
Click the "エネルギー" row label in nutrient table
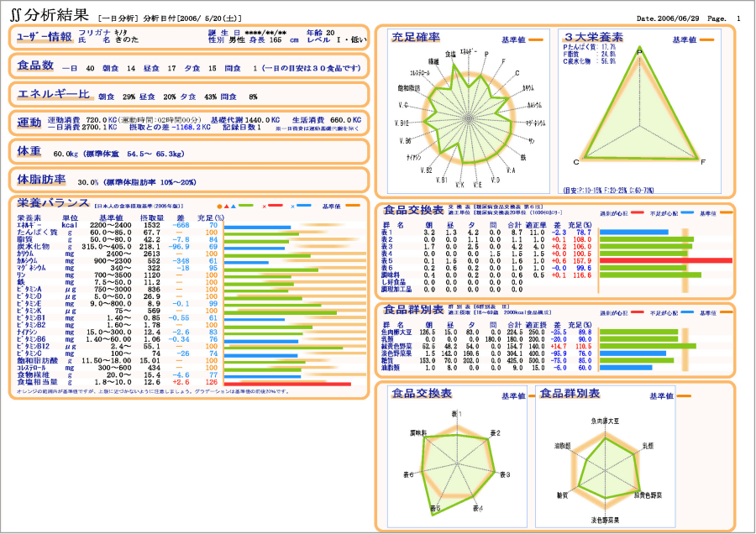coord(29,225)
